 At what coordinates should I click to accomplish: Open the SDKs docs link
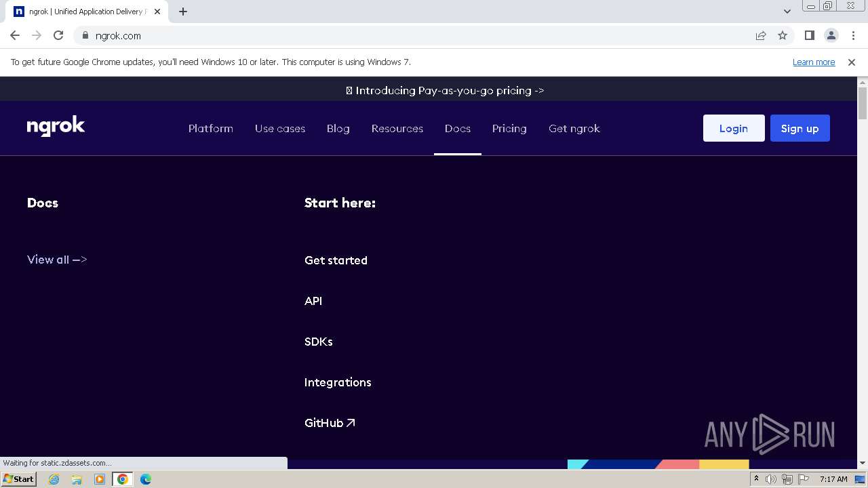[x=319, y=342]
